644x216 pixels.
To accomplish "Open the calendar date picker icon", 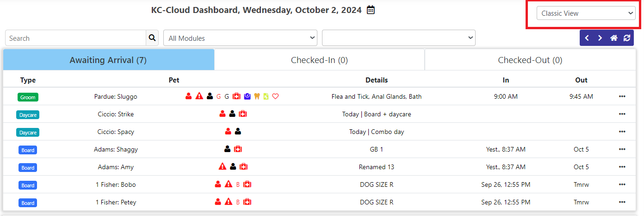I will tap(371, 10).
